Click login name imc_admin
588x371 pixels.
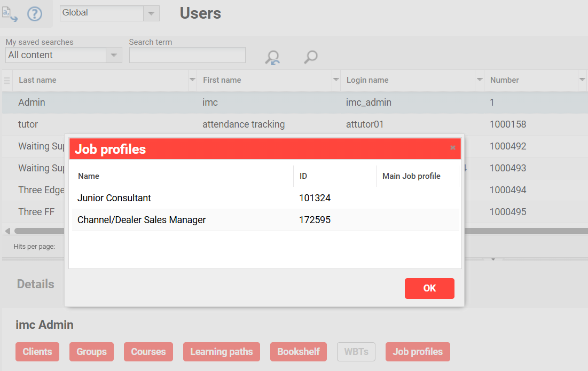click(369, 102)
